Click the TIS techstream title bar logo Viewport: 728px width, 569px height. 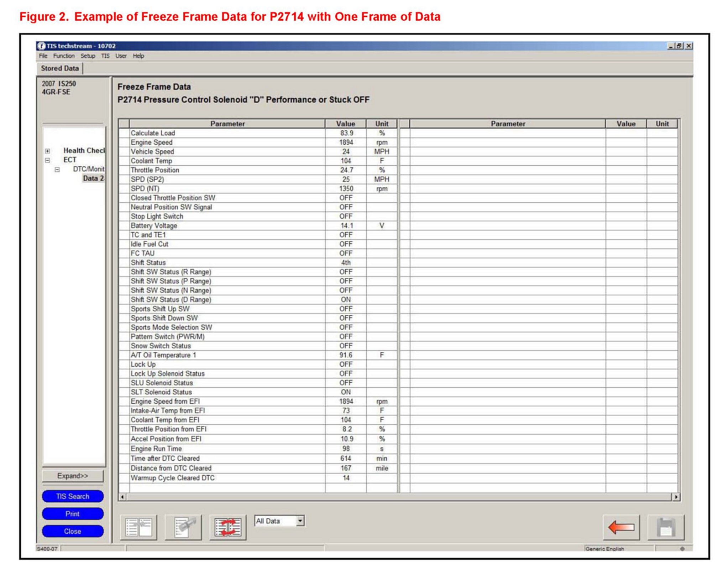coord(42,46)
